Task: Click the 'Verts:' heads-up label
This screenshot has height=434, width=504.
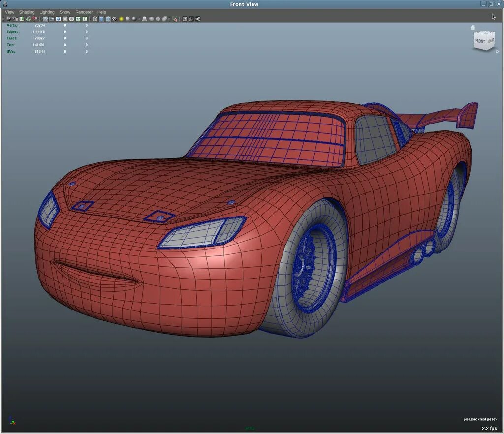Action: click(12, 25)
